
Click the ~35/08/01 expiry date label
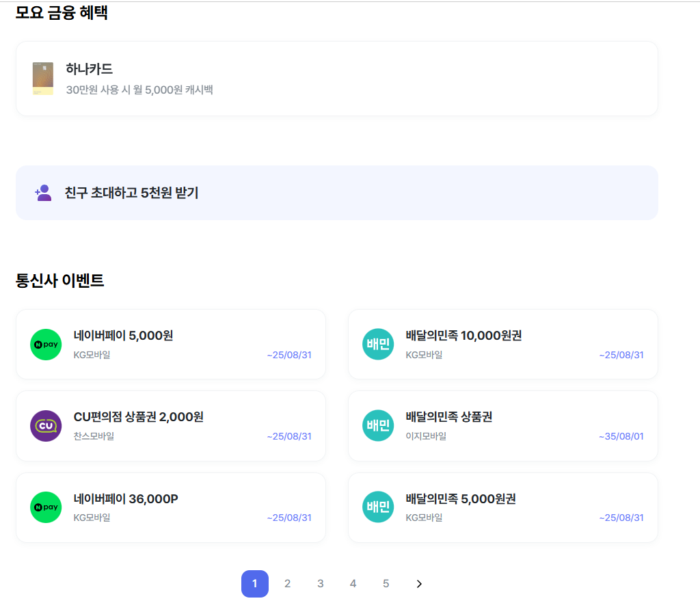(x=621, y=436)
